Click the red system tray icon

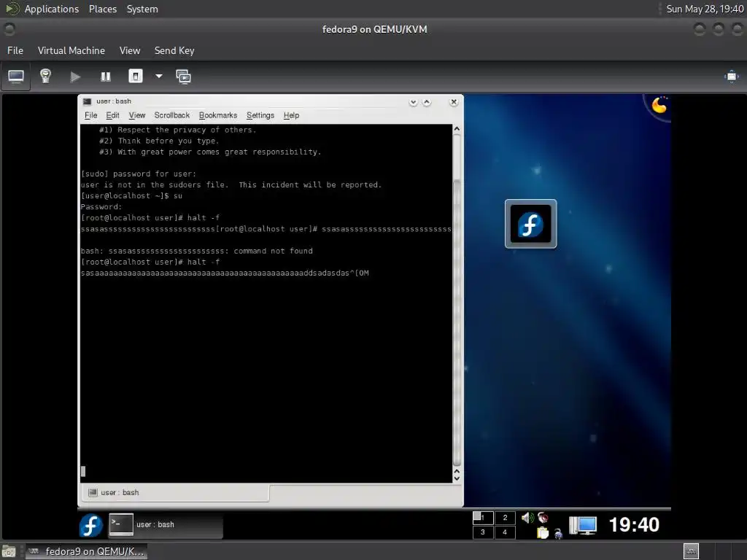[x=543, y=518]
